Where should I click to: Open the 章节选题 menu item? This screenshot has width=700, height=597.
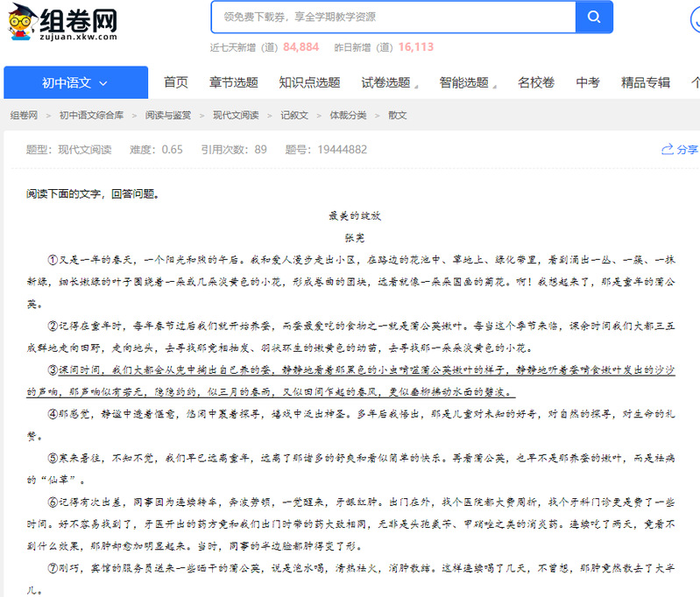click(x=234, y=83)
